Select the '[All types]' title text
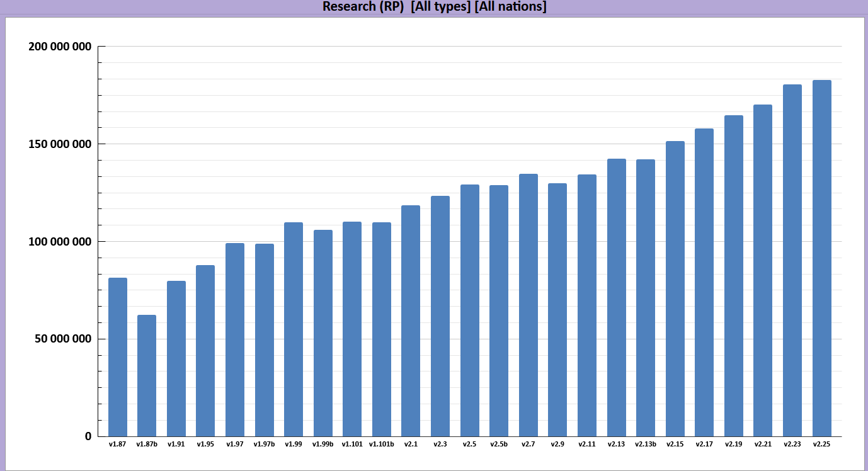 [x=440, y=7]
